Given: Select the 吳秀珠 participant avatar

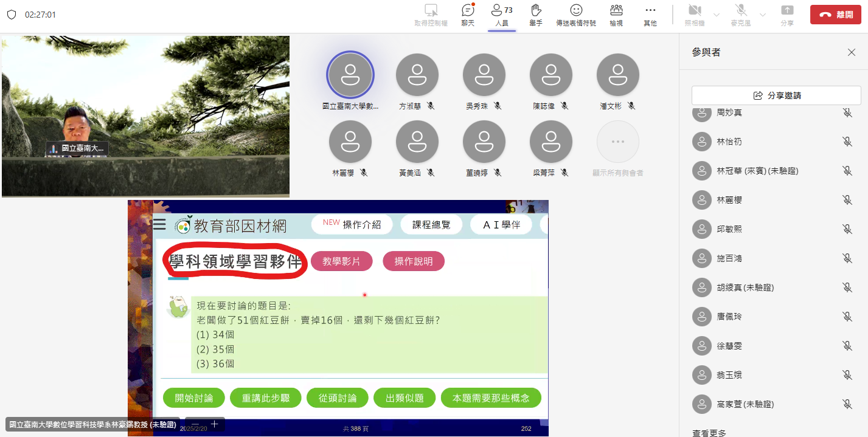Looking at the screenshot, I should tap(484, 75).
